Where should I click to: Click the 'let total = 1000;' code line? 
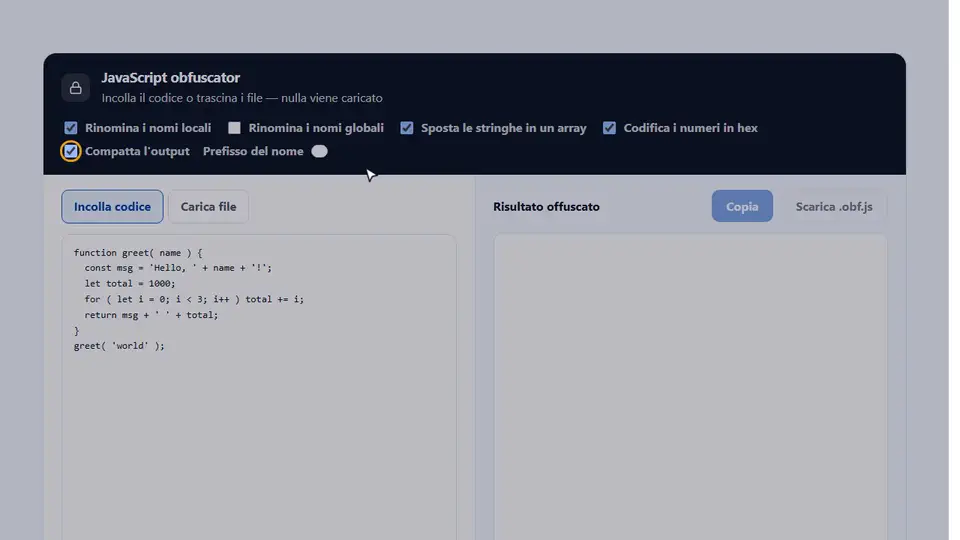[130, 283]
